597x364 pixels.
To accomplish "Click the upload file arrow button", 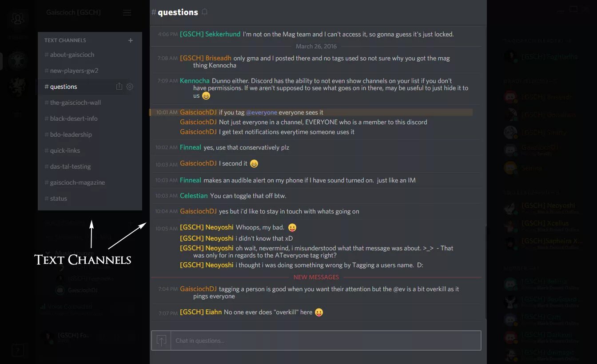I will click(x=162, y=340).
